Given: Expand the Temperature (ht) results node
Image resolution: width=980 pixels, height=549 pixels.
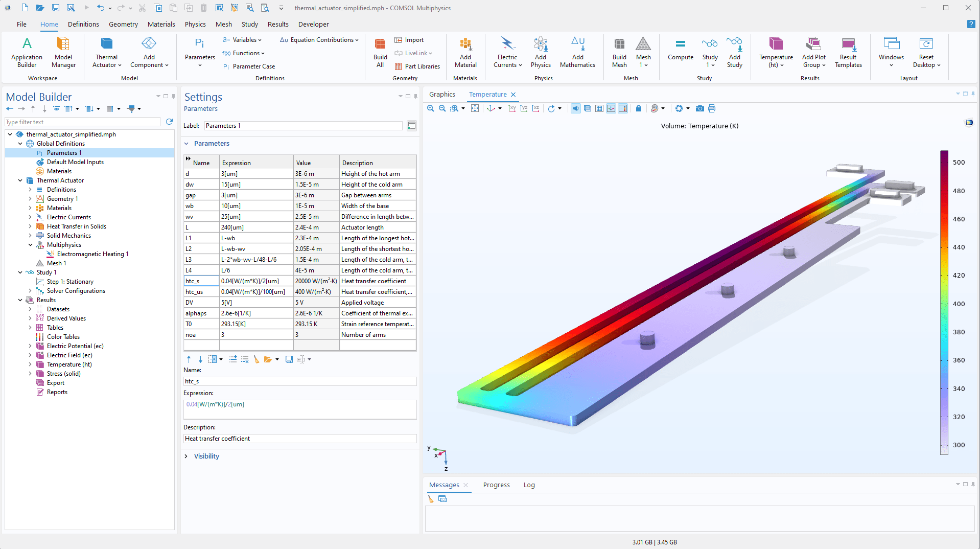Looking at the screenshot, I should pos(30,364).
